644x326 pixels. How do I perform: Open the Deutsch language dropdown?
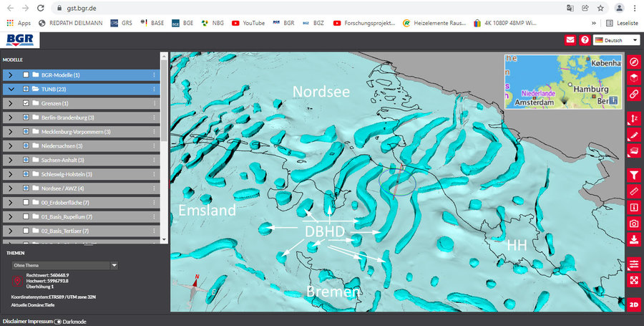point(616,39)
